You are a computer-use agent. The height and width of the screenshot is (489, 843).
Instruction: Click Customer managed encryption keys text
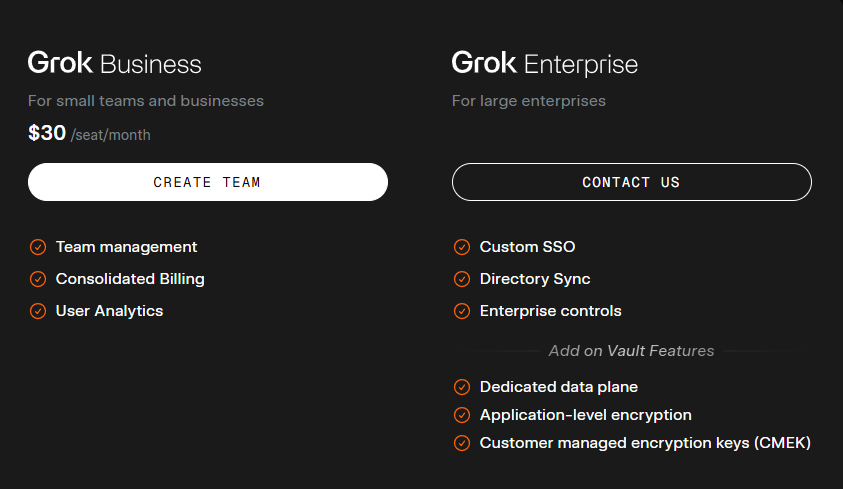pyautogui.click(x=645, y=443)
